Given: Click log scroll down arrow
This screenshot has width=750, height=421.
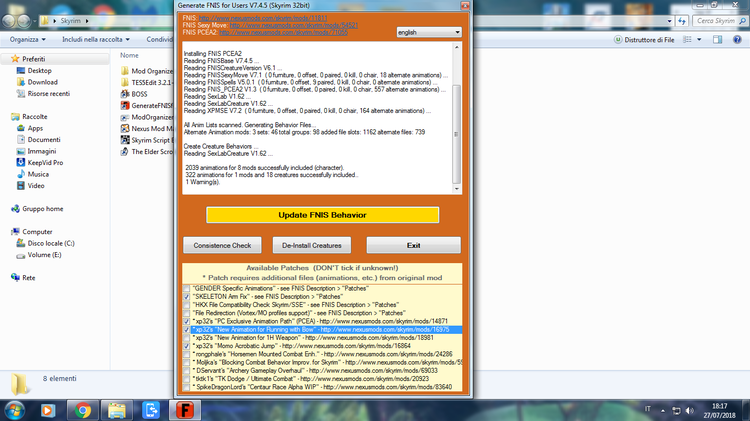Looking at the screenshot, I should [456, 189].
